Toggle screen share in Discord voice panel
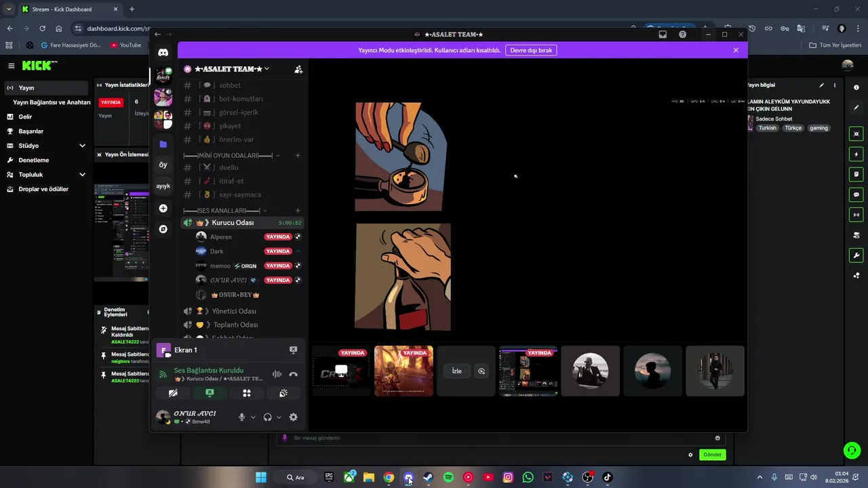This screenshot has height=488, width=868. pyautogui.click(x=210, y=393)
